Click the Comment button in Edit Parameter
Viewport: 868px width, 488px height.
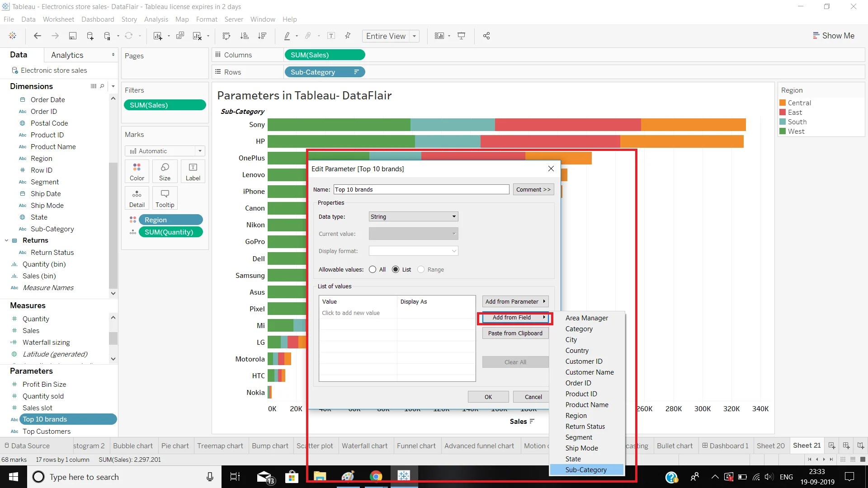pos(533,189)
